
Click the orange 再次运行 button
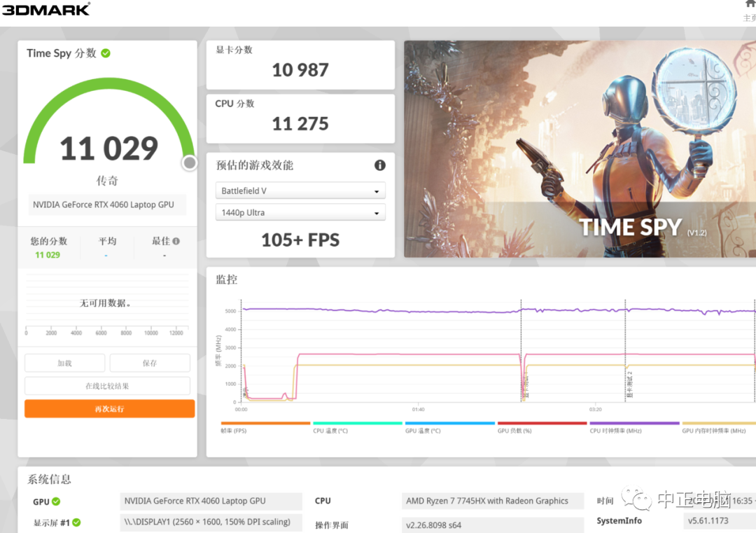tap(109, 409)
